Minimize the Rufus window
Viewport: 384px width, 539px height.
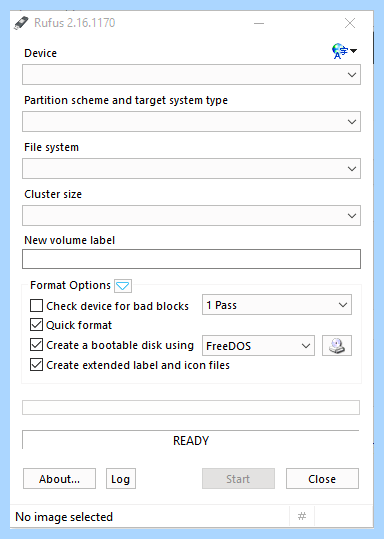(259, 23)
